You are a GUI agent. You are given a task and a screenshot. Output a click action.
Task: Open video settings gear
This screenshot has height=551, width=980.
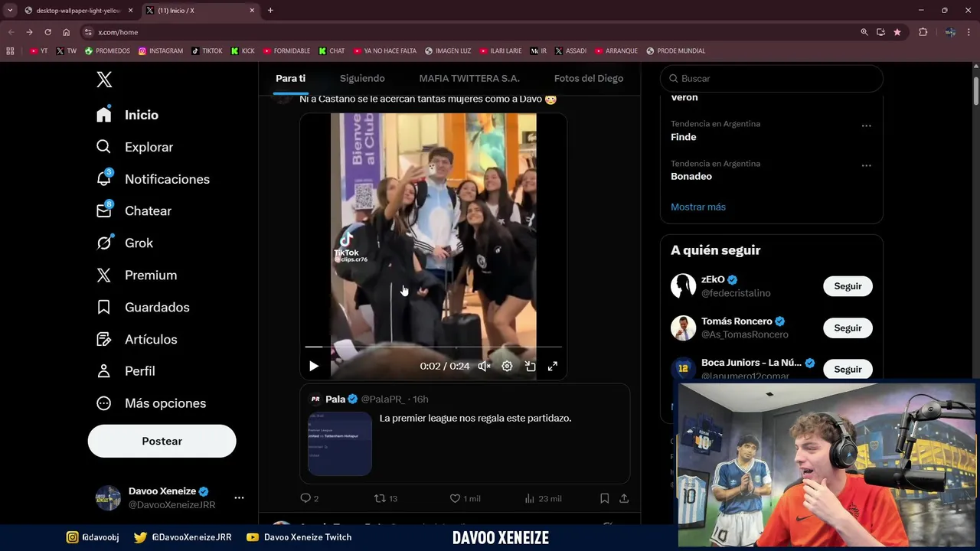[507, 367]
